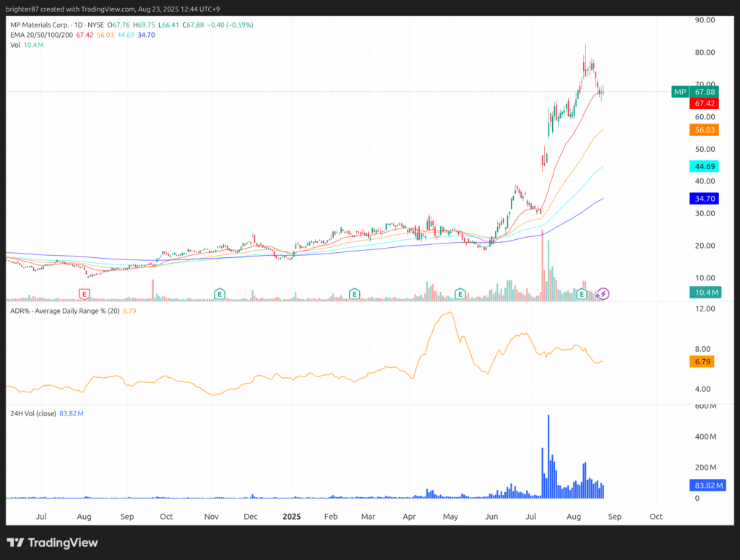Click the low value L66.41

tap(168, 25)
